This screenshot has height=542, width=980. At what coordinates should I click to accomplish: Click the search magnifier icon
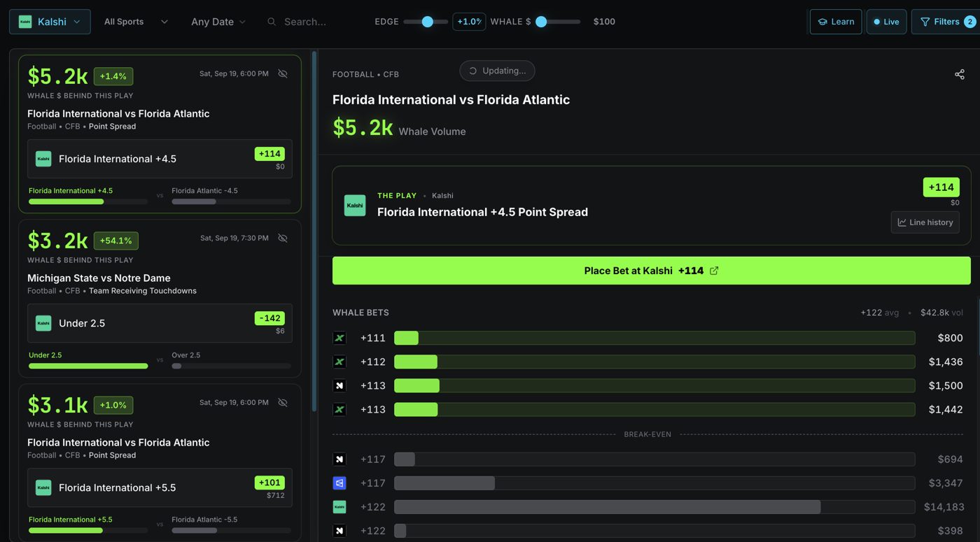click(x=272, y=22)
